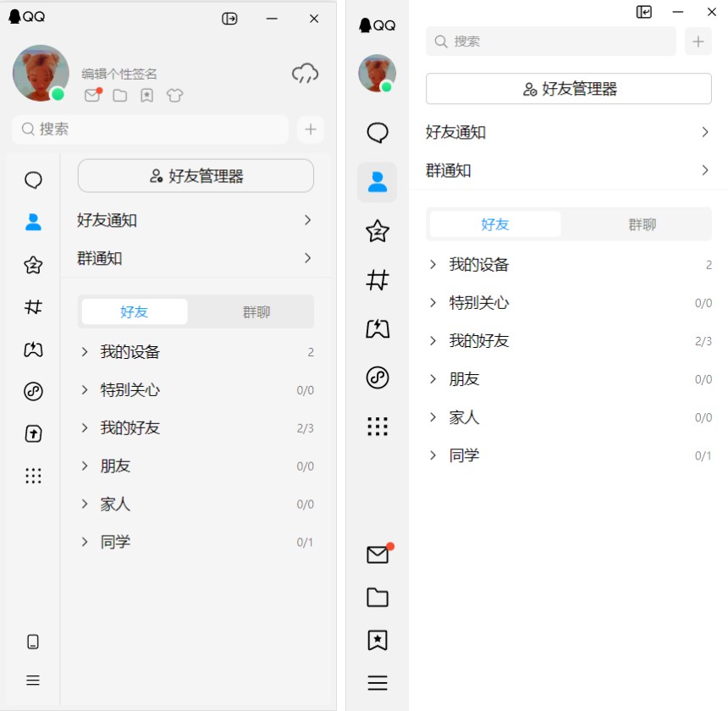
Task: Expand 特别关心 group in left window
Action: tap(196, 390)
